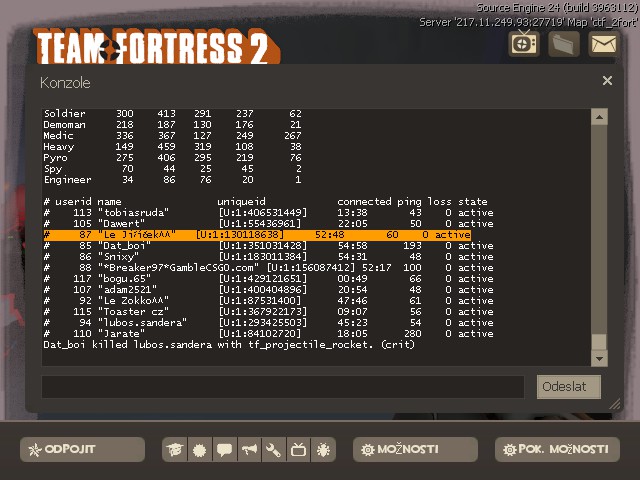The width and height of the screenshot is (640, 480).
Task: Click the "uniqueid" column header
Action: [241, 202]
